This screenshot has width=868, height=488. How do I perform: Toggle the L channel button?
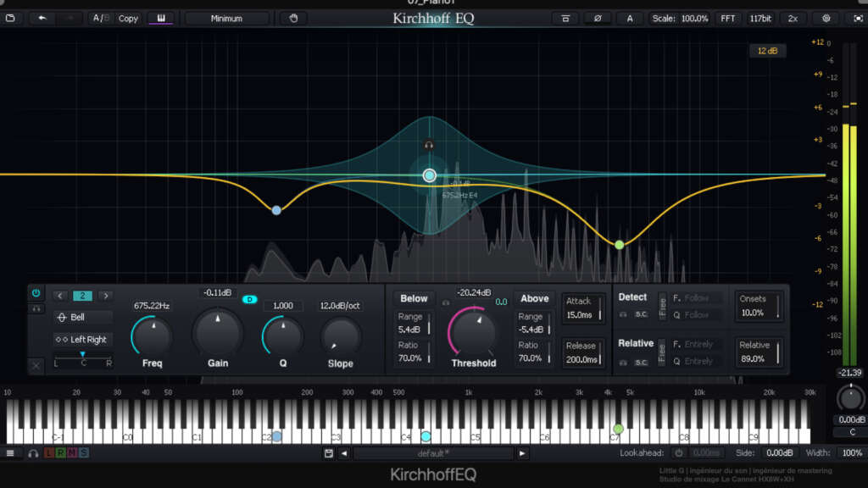[48, 453]
